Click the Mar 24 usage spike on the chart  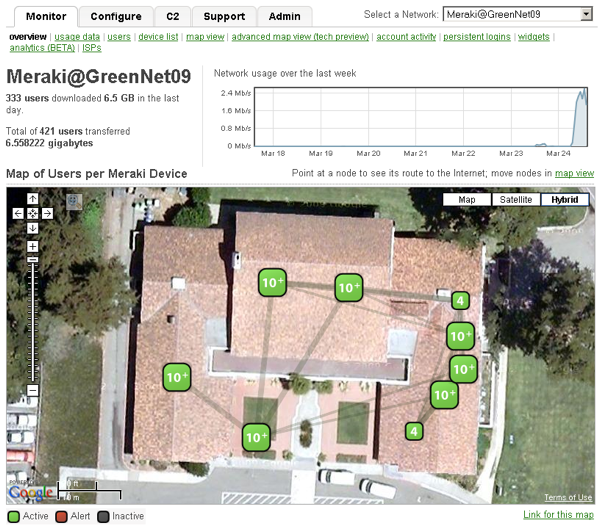pos(580,118)
